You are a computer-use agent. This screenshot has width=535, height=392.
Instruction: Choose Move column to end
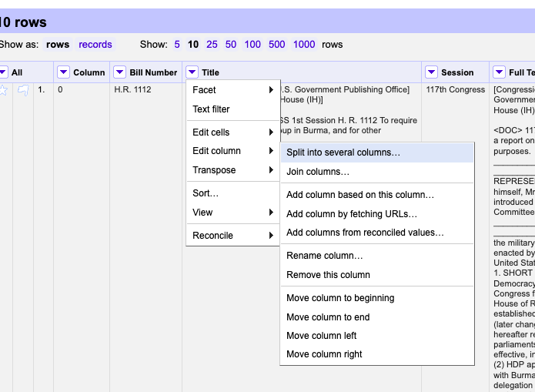[x=377, y=317]
